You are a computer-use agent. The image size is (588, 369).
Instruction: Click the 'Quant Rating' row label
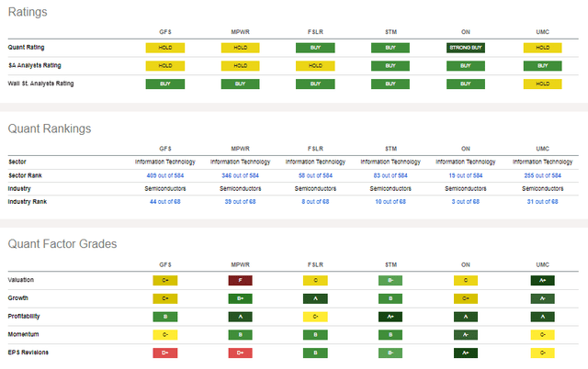27,47
